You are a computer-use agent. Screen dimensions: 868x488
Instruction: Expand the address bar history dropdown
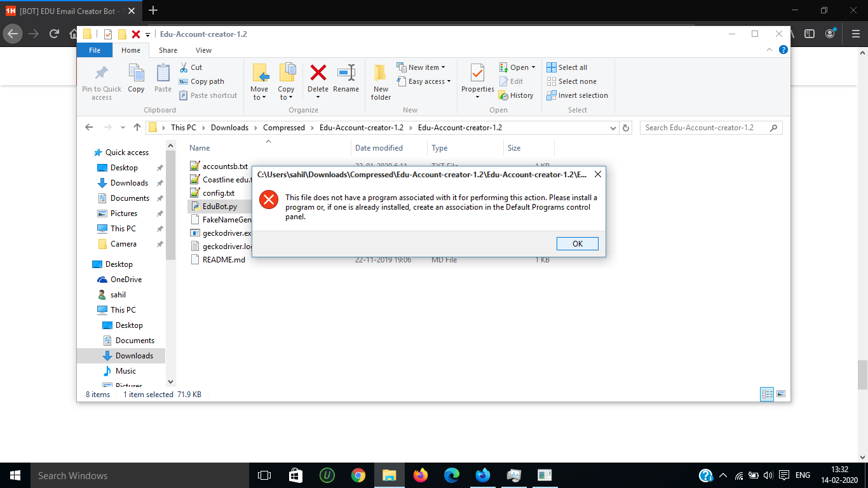tap(613, 128)
